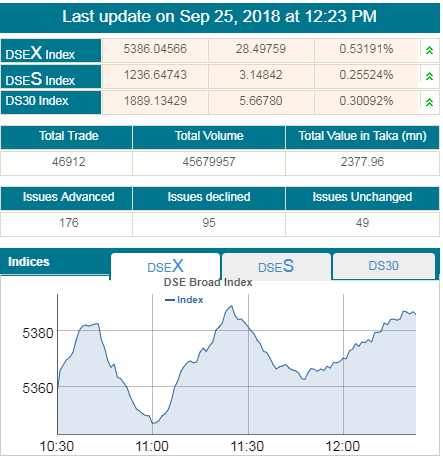Click the Issues Unchanged header
Image resolution: width=443 pixels, height=458 pixels.
pyautogui.click(x=362, y=197)
